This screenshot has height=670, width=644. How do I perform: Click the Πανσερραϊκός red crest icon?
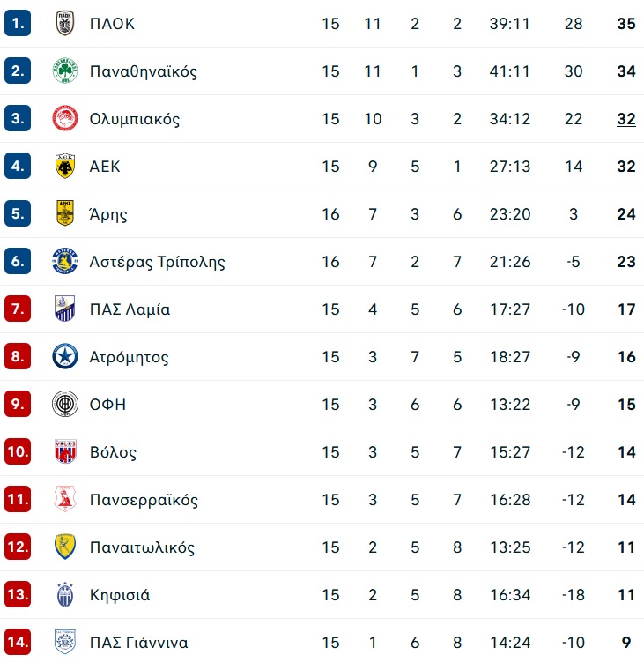pos(65,499)
